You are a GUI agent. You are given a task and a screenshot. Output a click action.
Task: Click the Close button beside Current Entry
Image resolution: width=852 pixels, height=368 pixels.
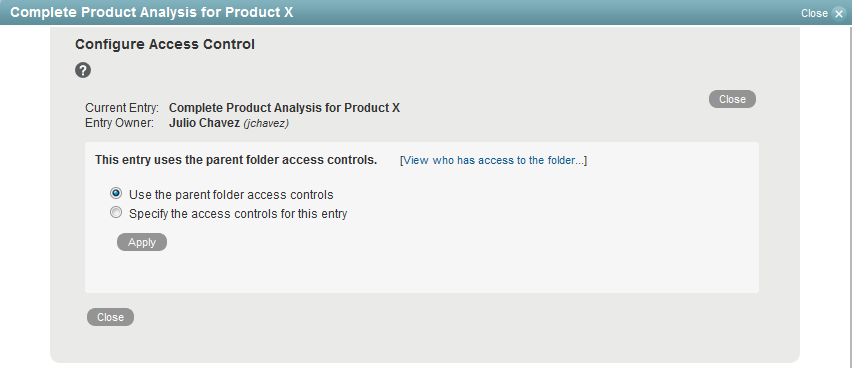(732, 99)
